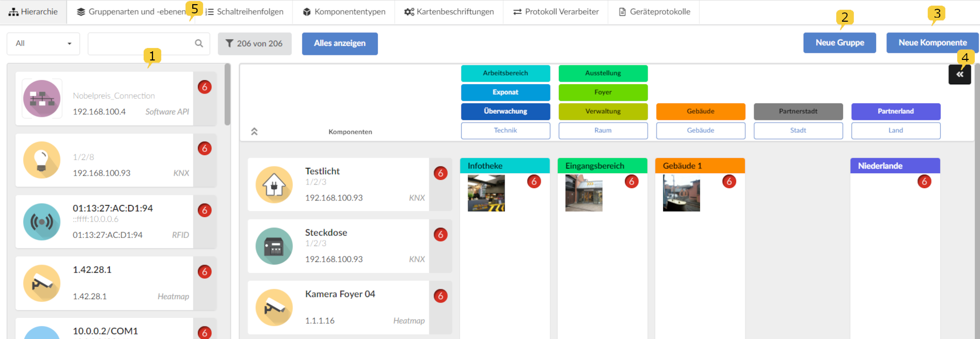Select the Gebäude 1 group header
Screen dimensions: 980x339
click(700, 166)
